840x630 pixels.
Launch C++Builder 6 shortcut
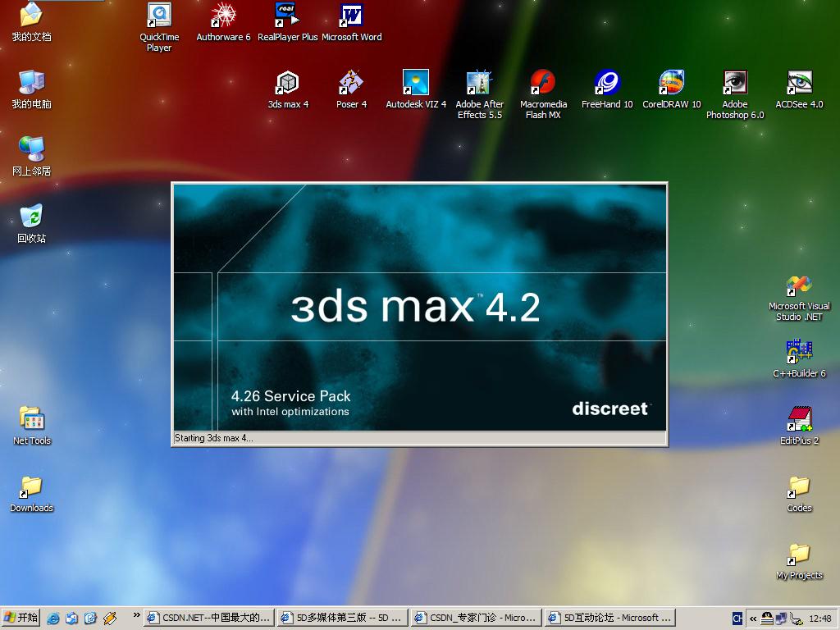(799, 352)
